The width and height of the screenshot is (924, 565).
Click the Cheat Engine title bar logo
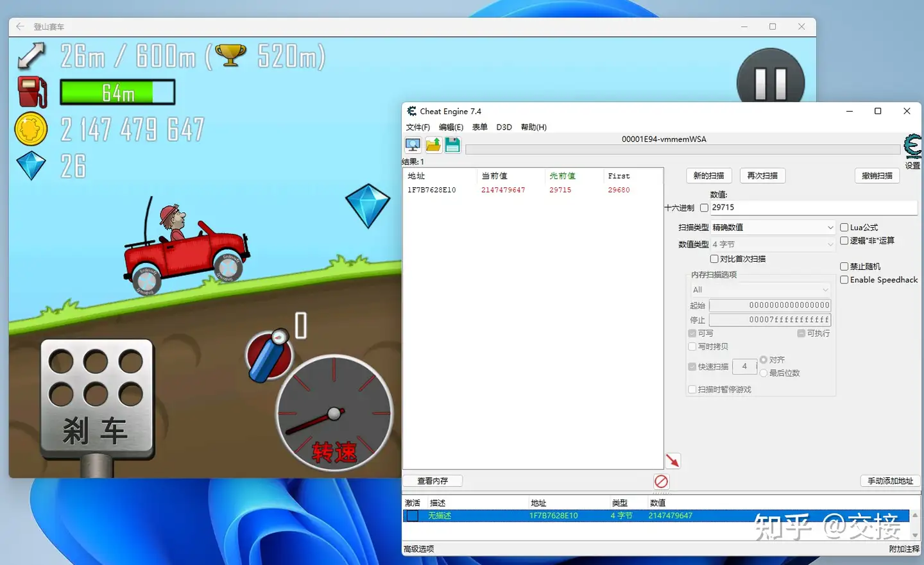pos(412,111)
